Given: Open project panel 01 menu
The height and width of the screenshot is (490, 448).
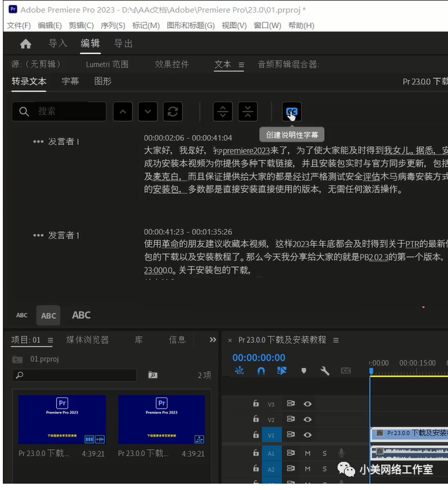Looking at the screenshot, I should pyautogui.click(x=51, y=340).
